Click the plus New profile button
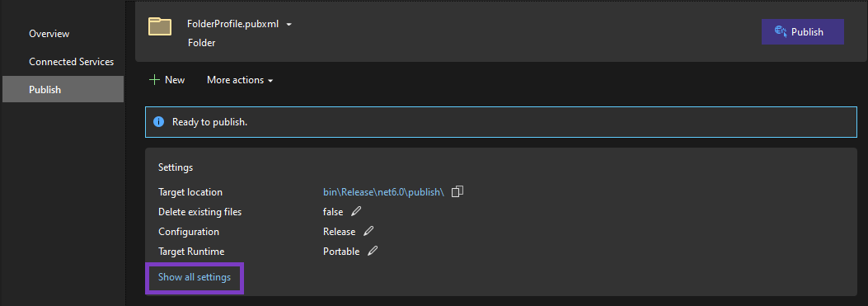The image size is (868, 306). [167, 80]
